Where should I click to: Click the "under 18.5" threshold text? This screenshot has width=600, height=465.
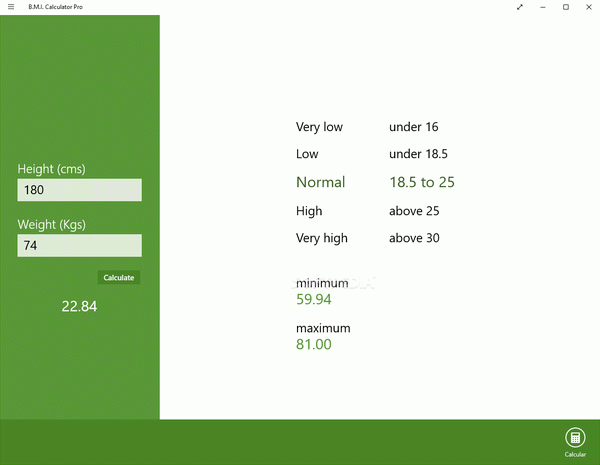(x=417, y=154)
